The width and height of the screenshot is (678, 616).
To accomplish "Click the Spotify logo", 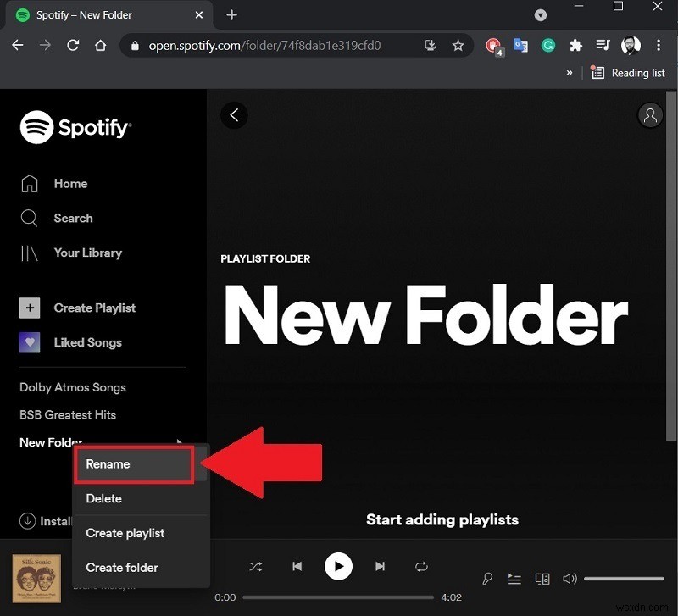I will pos(75,127).
